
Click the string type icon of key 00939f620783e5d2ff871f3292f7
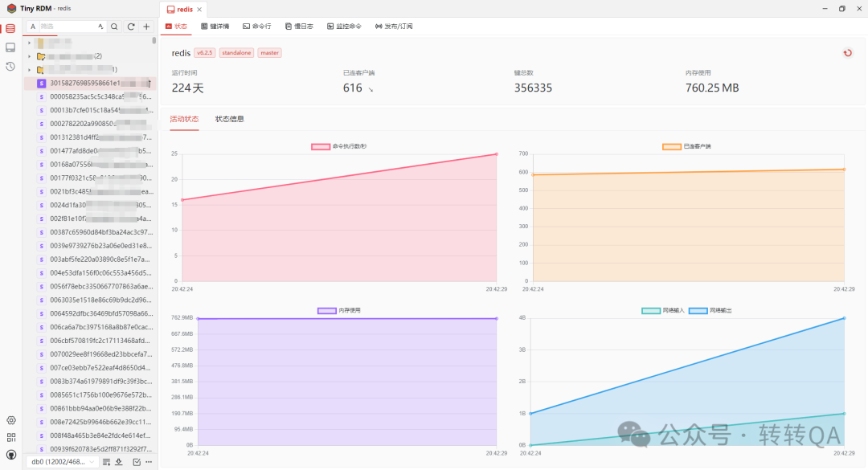pos(42,449)
